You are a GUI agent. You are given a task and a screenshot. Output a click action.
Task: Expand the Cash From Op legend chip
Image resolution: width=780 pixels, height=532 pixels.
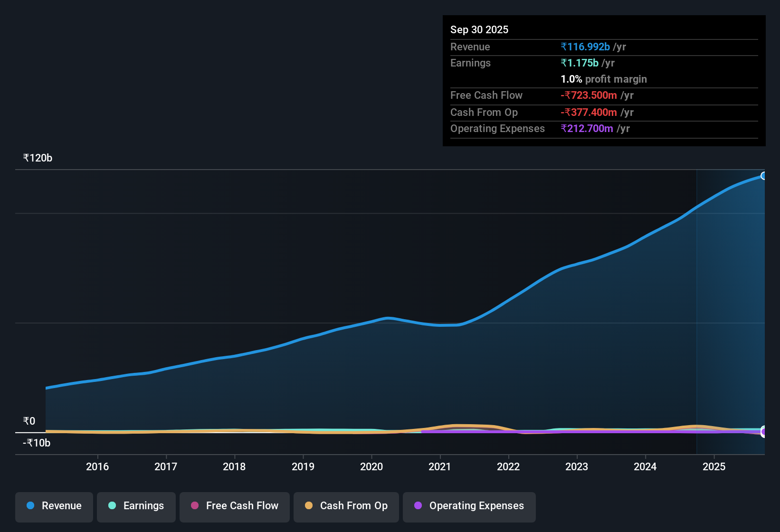(346, 506)
